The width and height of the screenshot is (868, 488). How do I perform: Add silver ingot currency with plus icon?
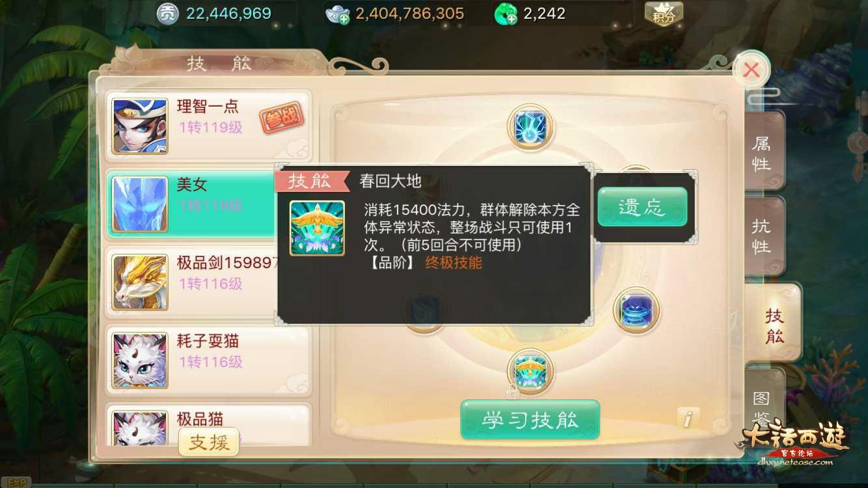(x=338, y=14)
